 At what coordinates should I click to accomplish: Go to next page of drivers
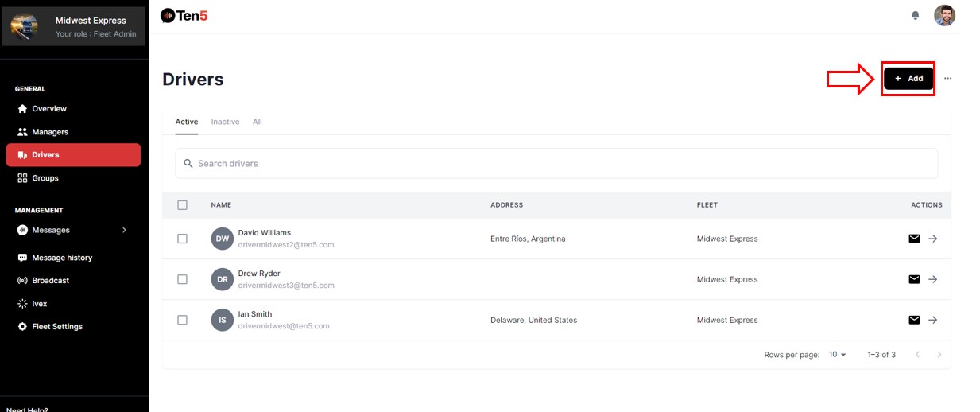click(939, 355)
